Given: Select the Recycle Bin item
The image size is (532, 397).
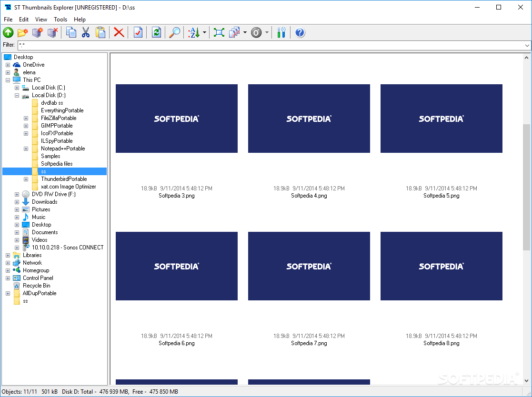Looking at the screenshot, I should click(36, 286).
